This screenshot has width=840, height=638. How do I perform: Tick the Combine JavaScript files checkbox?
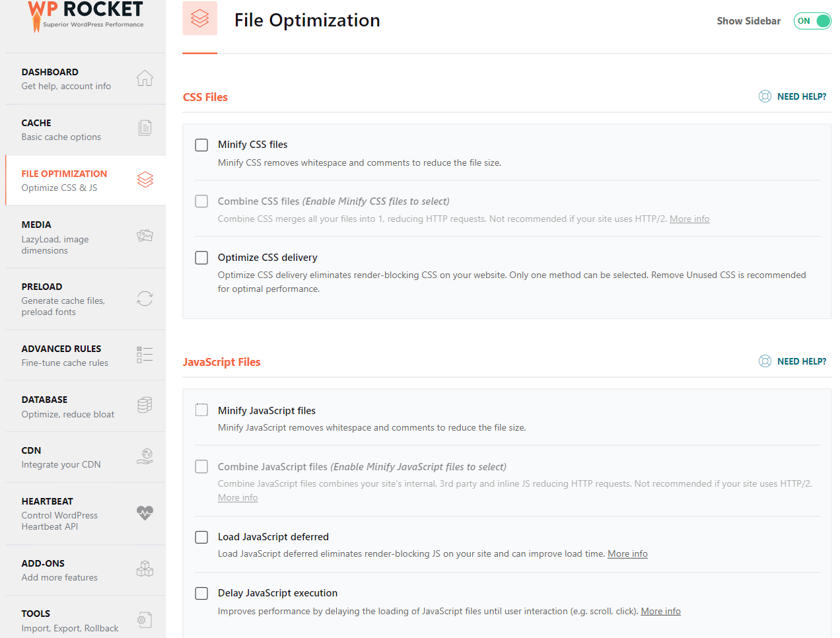[201, 466]
